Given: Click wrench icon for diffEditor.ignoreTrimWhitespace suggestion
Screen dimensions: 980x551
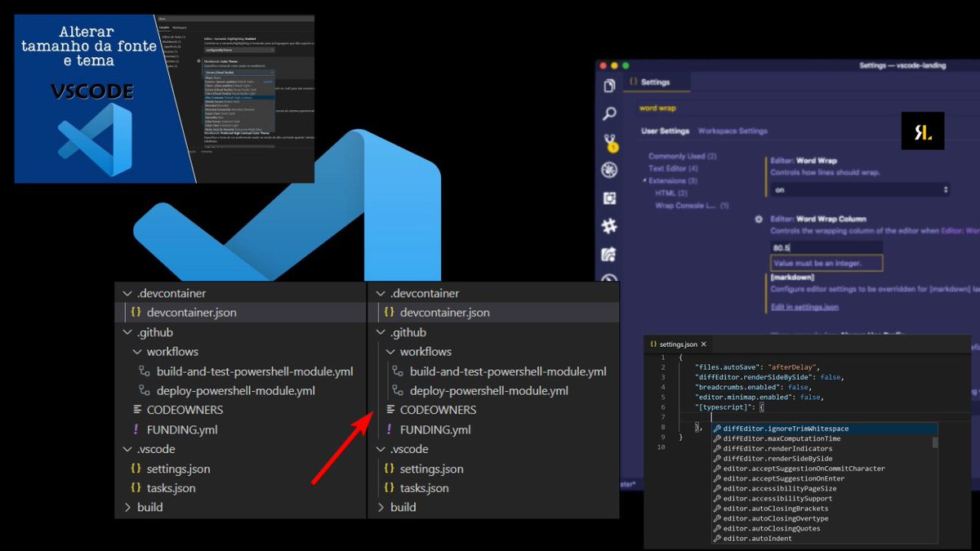Looking at the screenshot, I should point(717,429).
